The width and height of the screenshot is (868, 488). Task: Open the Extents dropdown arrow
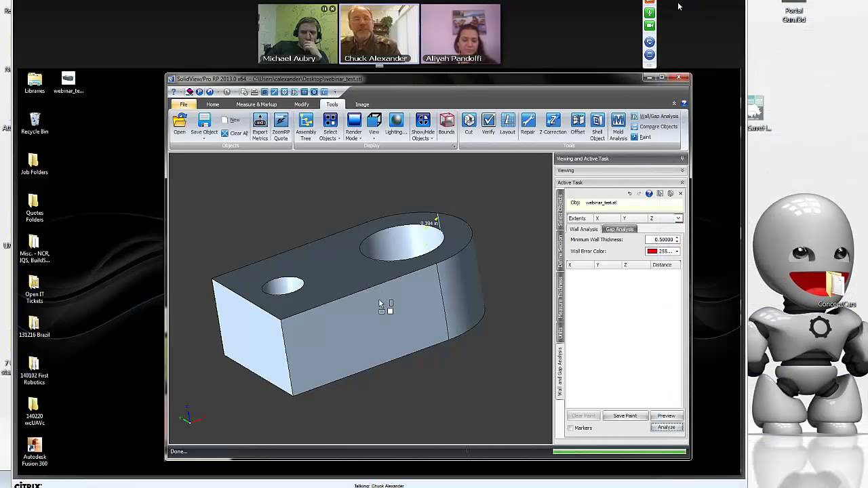click(x=677, y=218)
